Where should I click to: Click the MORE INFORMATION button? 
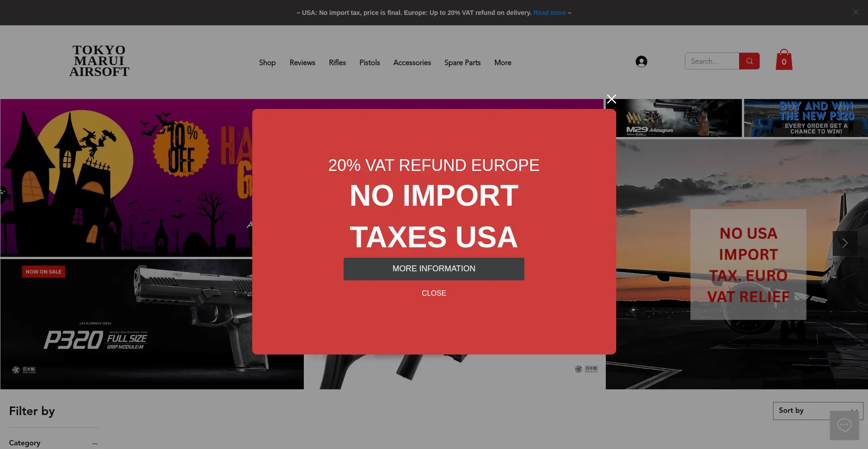pyautogui.click(x=434, y=269)
